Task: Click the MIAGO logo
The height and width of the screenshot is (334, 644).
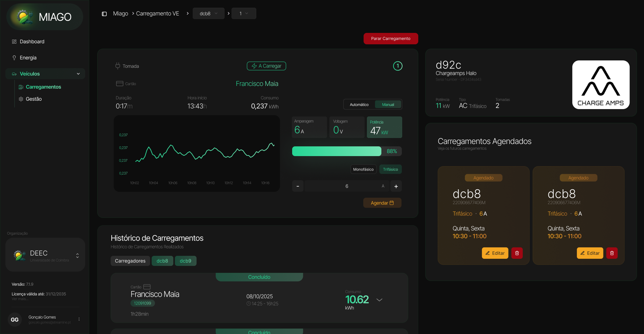Action: pyautogui.click(x=45, y=17)
